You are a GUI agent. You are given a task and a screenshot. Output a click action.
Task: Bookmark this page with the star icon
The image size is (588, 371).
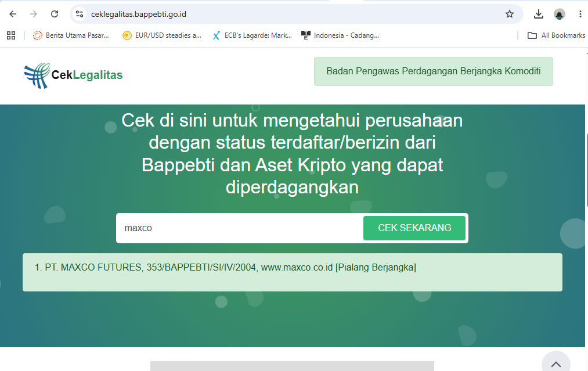coord(509,15)
